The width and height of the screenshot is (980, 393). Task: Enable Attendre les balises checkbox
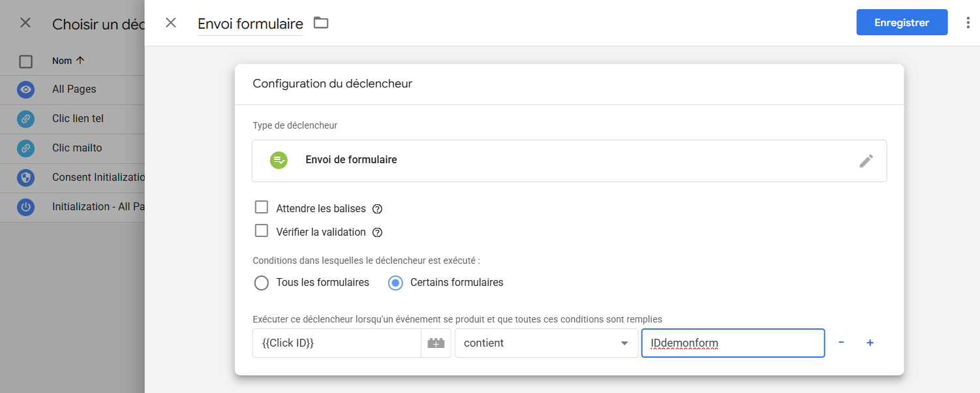coord(262,208)
